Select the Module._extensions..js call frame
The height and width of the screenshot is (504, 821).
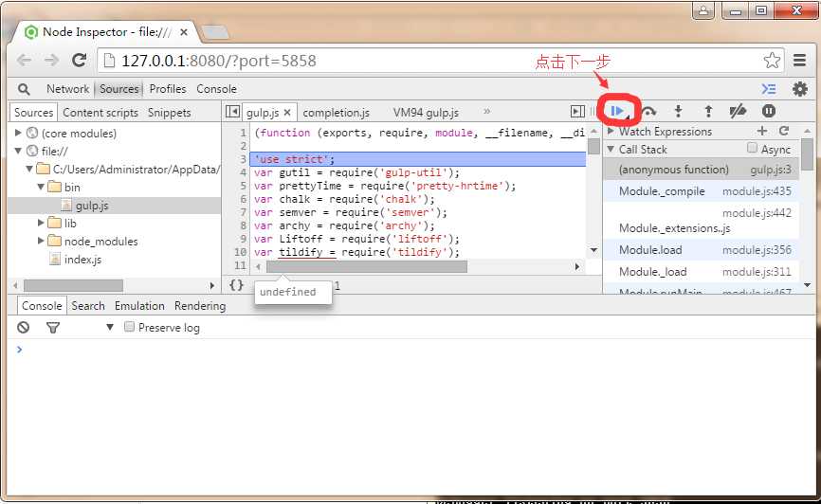[x=702, y=221]
